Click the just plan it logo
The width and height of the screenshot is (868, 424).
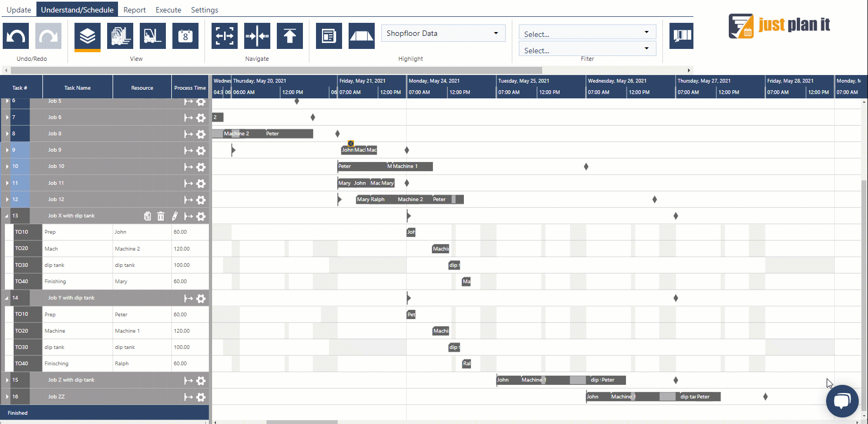click(x=779, y=26)
